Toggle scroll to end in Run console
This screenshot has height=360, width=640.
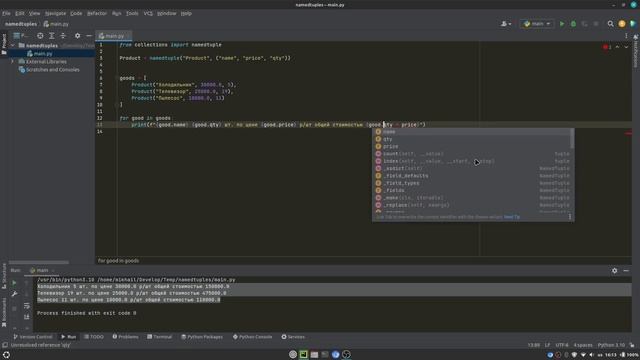click(27, 316)
